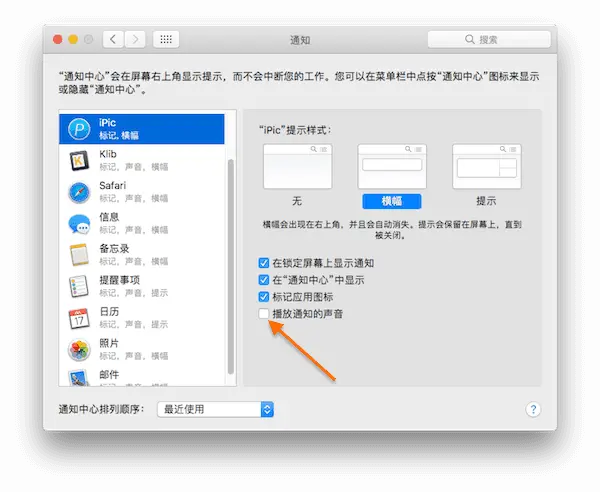Select the 信息 row name text
600x492 pixels.
click(x=109, y=217)
